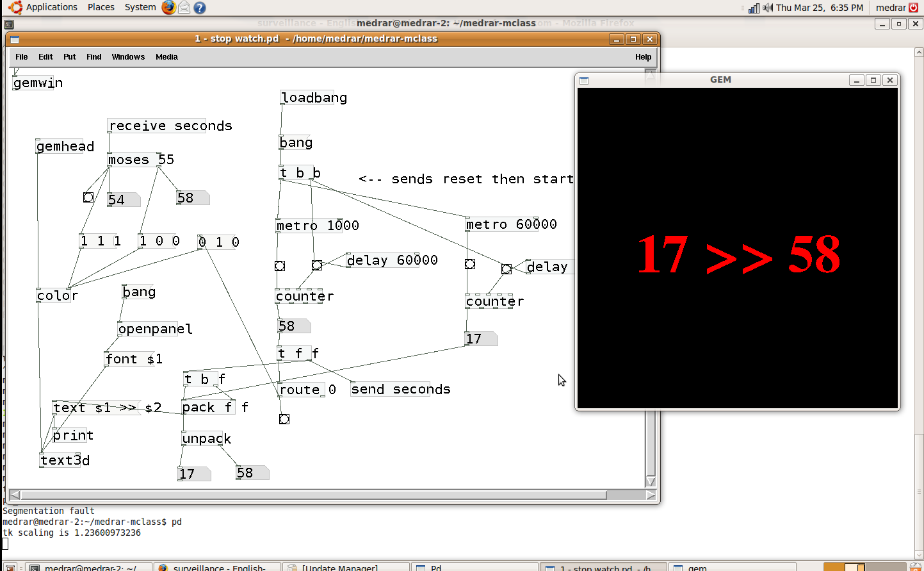Open the Help menu in Pd window
The width and height of the screenshot is (924, 571).
(643, 57)
